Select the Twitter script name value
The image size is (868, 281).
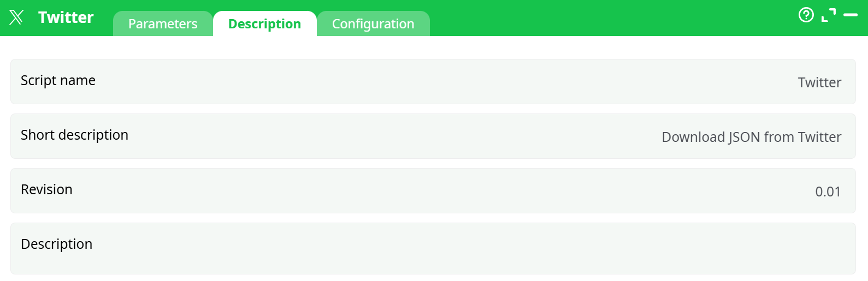click(819, 82)
